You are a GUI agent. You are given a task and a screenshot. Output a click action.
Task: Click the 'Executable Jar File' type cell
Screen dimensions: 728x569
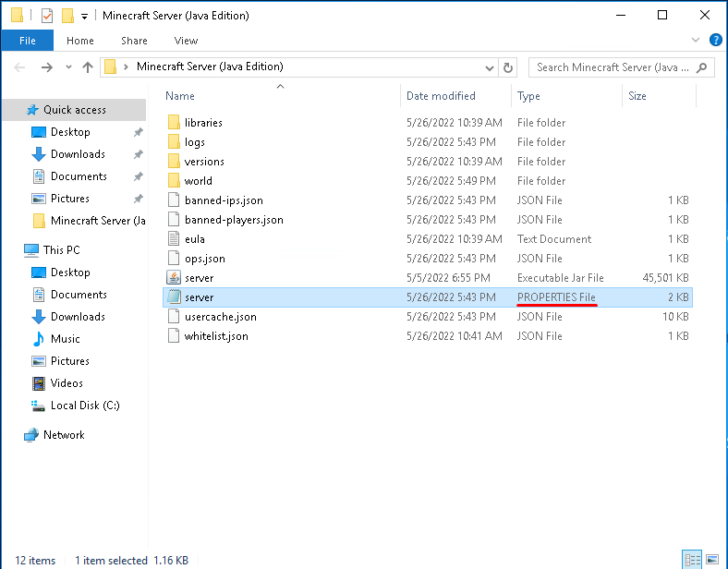tap(561, 277)
